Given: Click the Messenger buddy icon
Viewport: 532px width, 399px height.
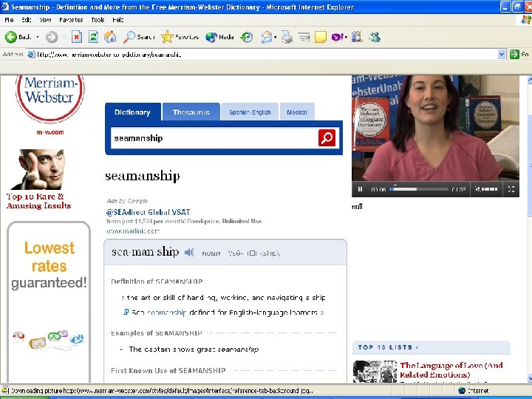Looking at the screenshot, I should (x=375, y=37).
